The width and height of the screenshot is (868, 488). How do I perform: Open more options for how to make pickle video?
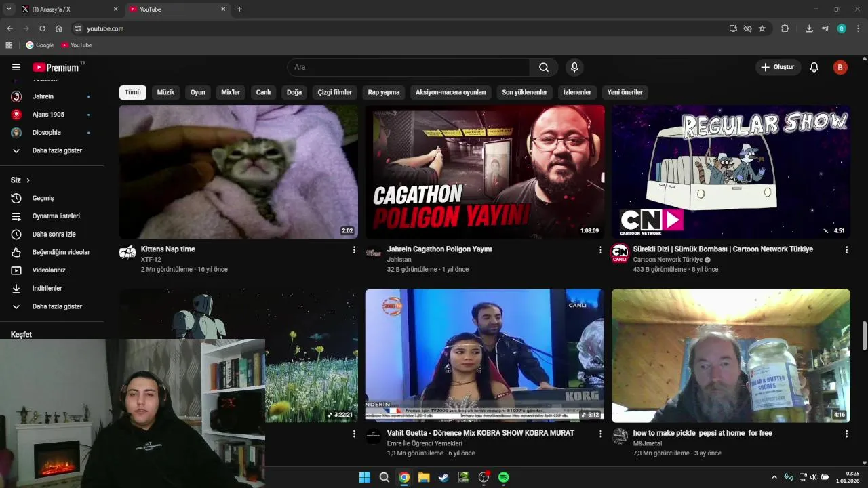[846, 434]
